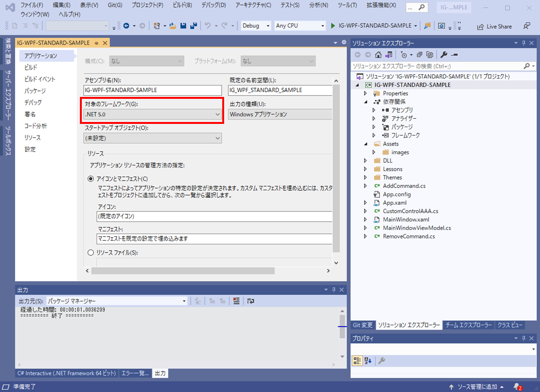The height and width of the screenshot is (392, 540).
Task: Expand the MainWindow.xaml node
Action: 366,219
